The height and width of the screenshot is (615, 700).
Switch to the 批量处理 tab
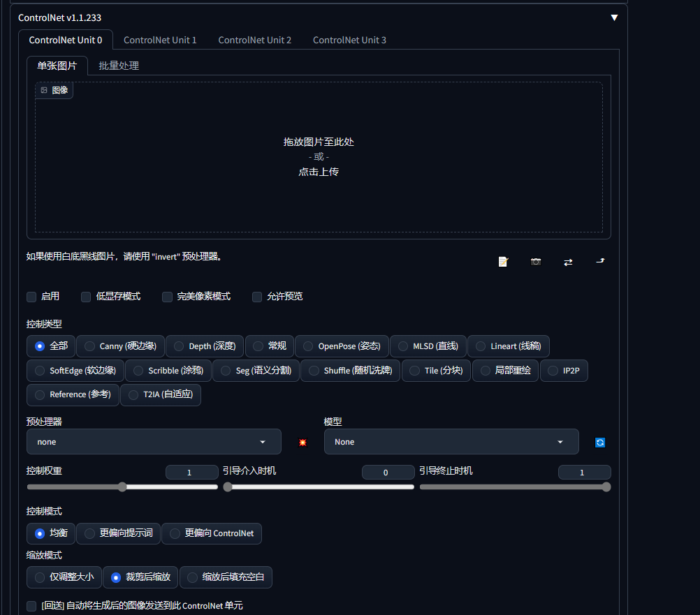[118, 65]
